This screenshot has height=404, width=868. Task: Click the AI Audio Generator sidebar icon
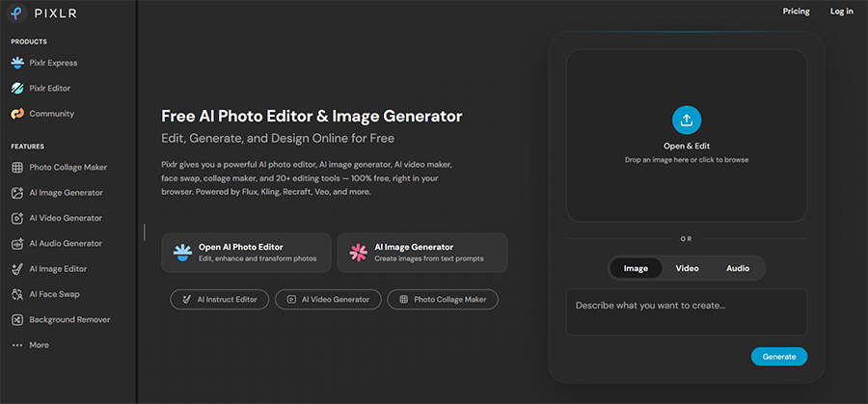coord(17,244)
